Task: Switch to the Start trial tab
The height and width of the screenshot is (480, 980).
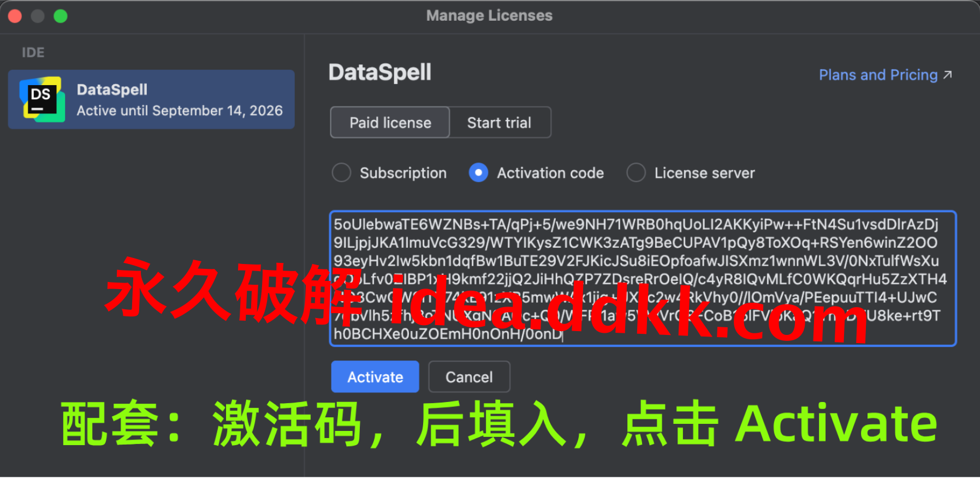Action: 500,122
